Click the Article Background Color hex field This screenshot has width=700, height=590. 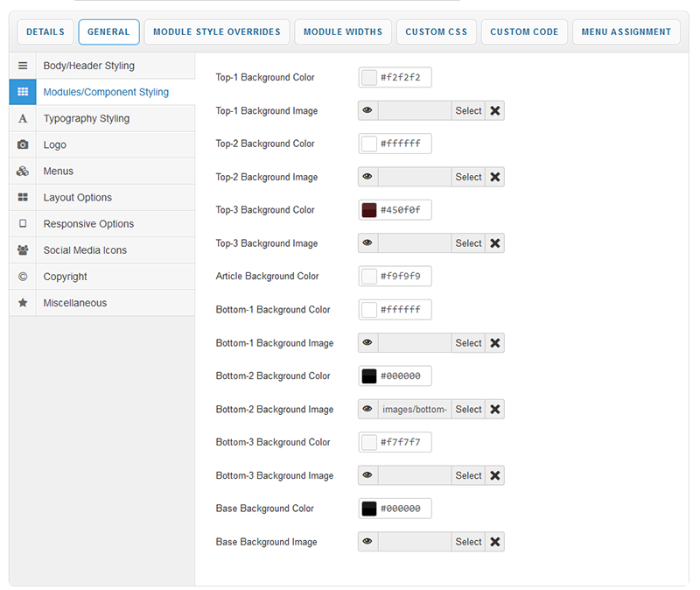pyautogui.click(x=402, y=277)
